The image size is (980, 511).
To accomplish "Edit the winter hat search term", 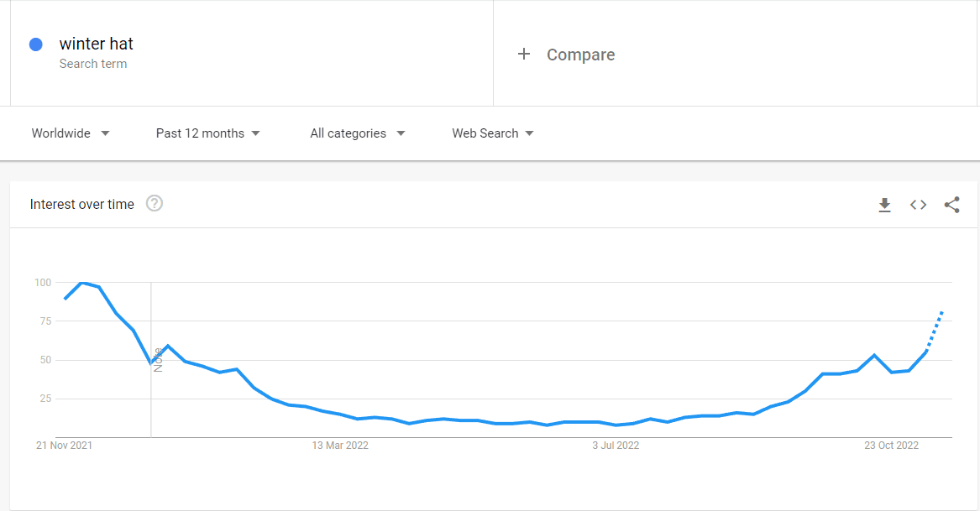I will click(97, 44).
